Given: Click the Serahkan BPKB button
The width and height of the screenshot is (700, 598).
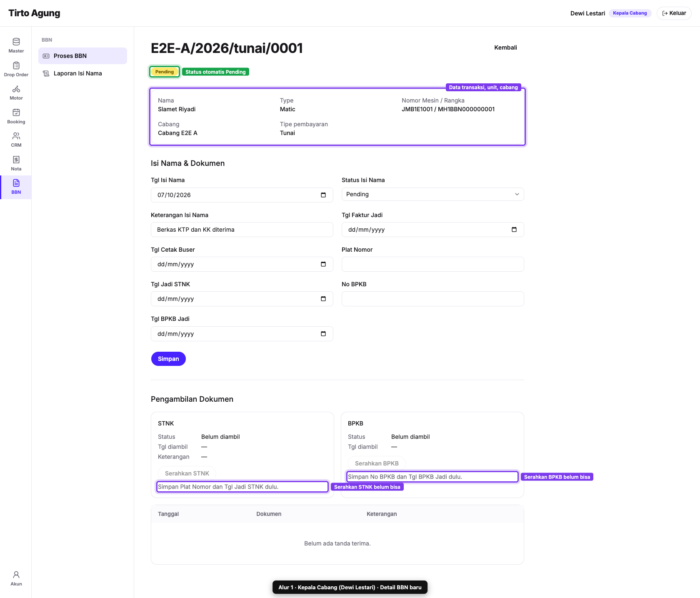Looking at the screenshot, I should point(377,463).
